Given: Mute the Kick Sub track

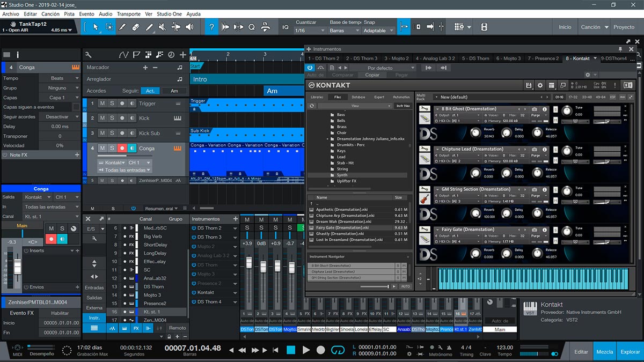Looking at the screenshot, I should click(x=102, y=133).
